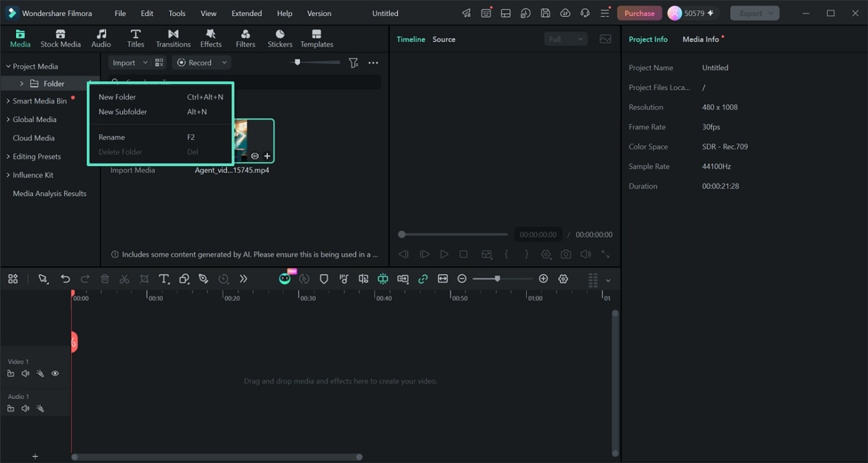This screenshot has width=868, height=463.
Task: Open the Titles tab
Action: pos(136,39)
